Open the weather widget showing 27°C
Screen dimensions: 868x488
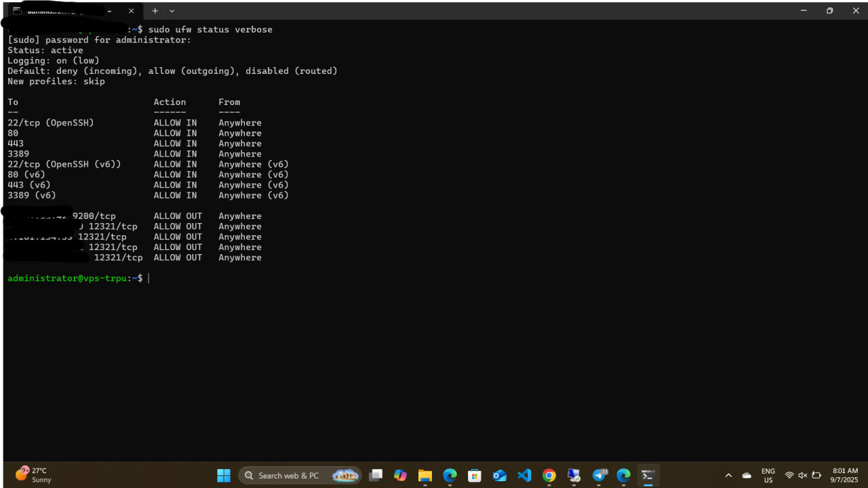click(34, 475)
